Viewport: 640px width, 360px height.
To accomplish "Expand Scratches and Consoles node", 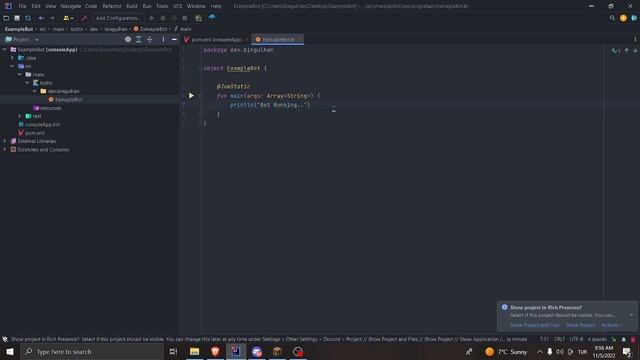I will coord(5,149).
